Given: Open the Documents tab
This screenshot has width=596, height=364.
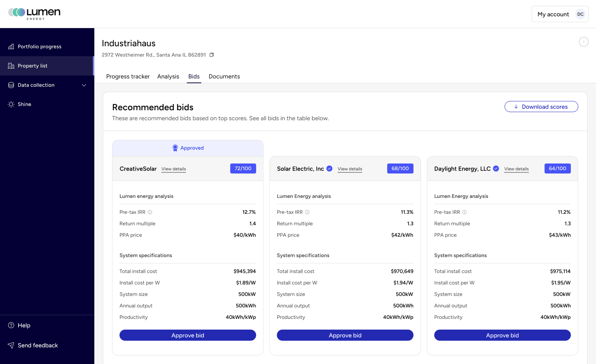Looking at the screenshot, I should click(x=224, y=77).
